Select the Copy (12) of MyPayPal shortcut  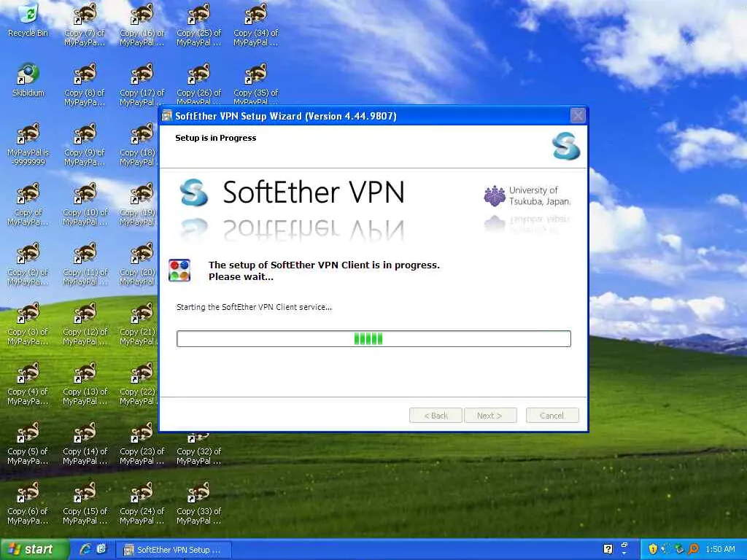[x=85, y=324]
